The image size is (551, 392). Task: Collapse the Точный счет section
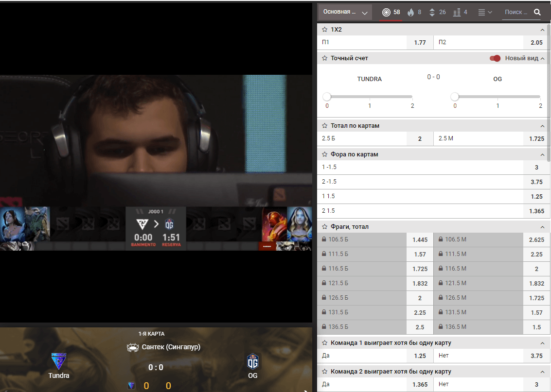pyautogui.click(x=542, y=59)
